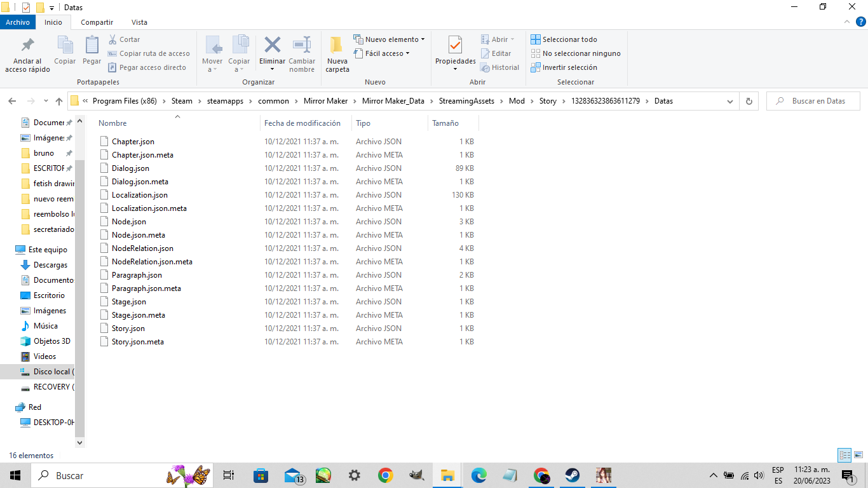Open the Archivo menu tab
The height and width of the screenshot is (488, 868).
tap(18, 22)
